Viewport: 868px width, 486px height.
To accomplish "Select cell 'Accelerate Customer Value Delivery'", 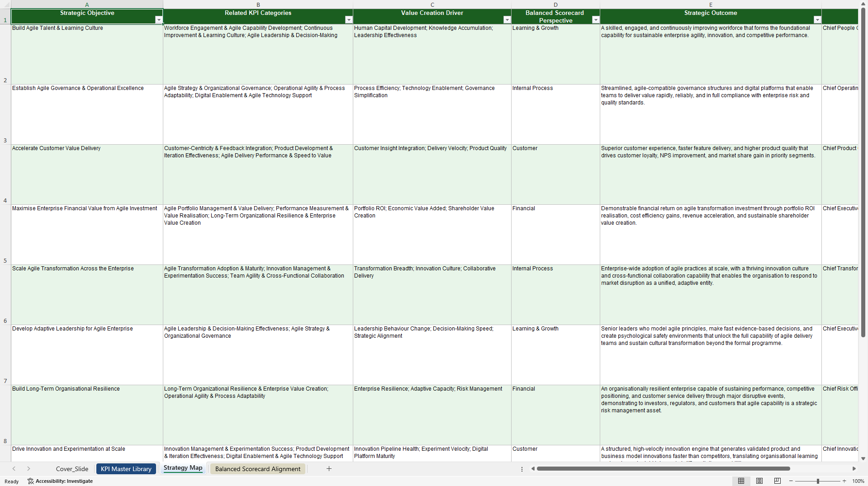I will (87, 175).
